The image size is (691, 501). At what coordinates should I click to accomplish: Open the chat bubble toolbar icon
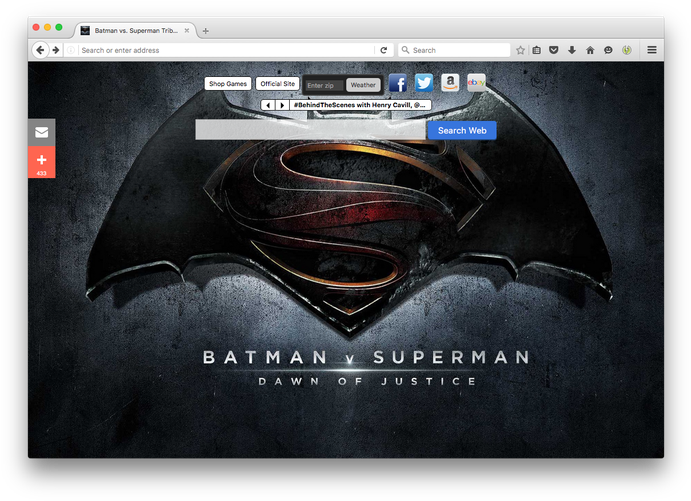point(608,50)
